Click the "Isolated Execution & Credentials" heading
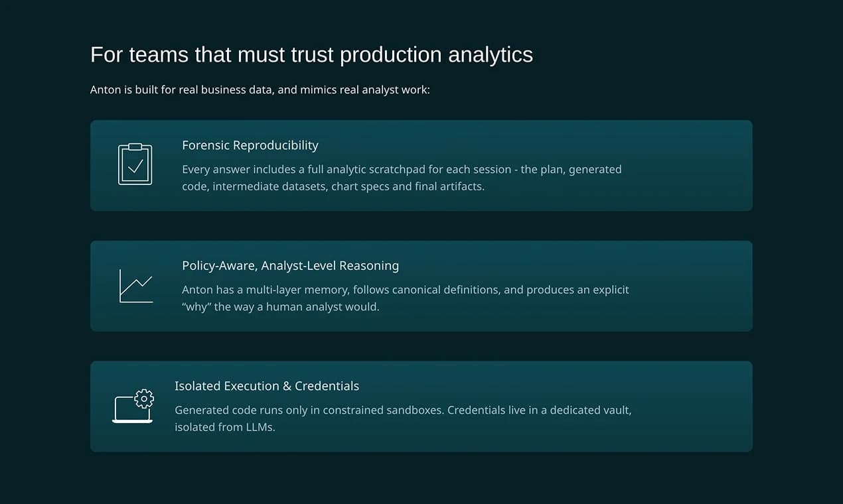The height and width of the screenshot is (504, 843). (267, 386)
